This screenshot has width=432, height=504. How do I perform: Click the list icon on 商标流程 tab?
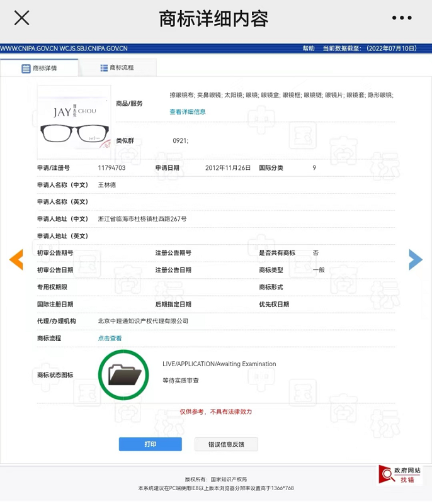tap(104, 68)
